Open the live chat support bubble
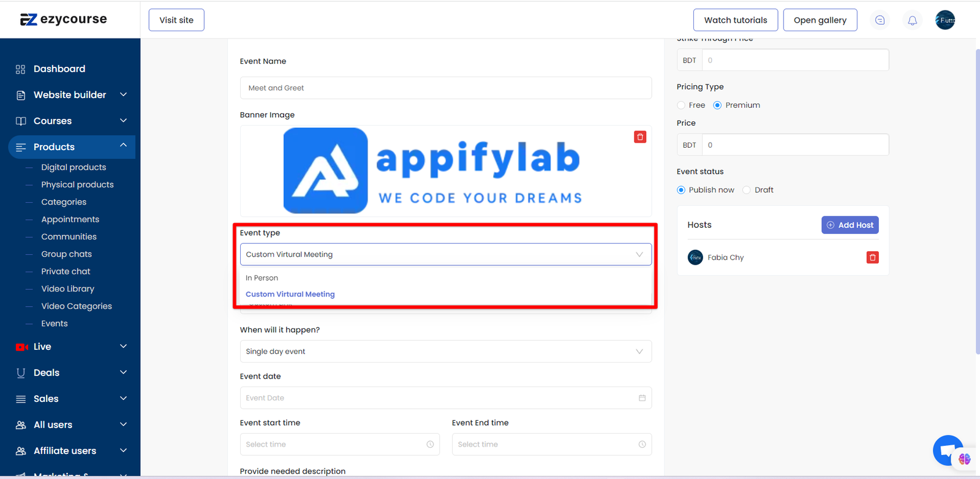The height and width of the screenshot is (479, 980). [947, 450]
